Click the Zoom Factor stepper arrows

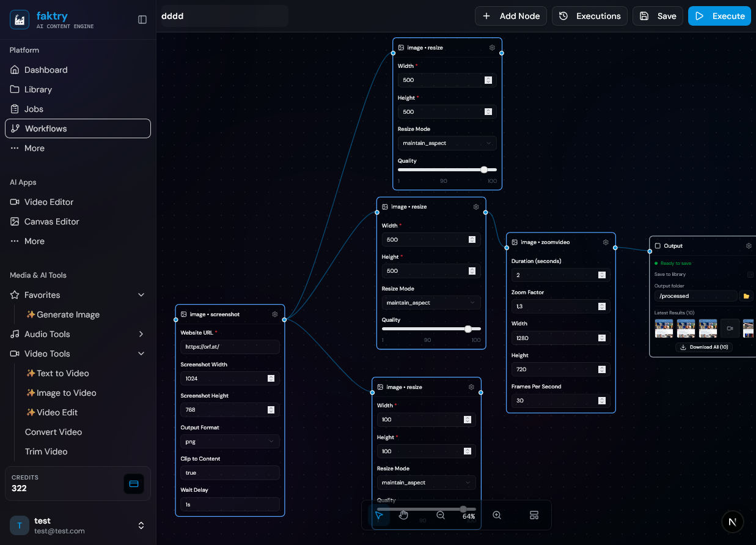click(602, 306)
